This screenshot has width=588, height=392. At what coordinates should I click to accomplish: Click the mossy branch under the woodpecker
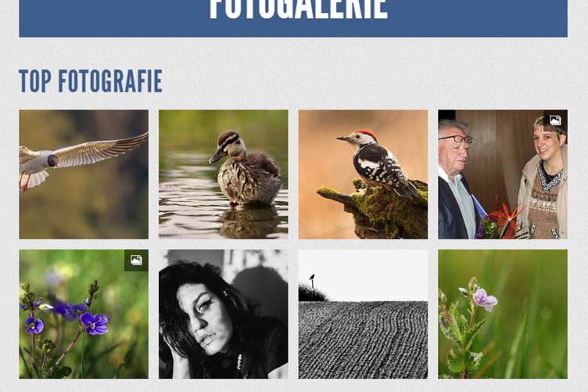tap(378, 208)
